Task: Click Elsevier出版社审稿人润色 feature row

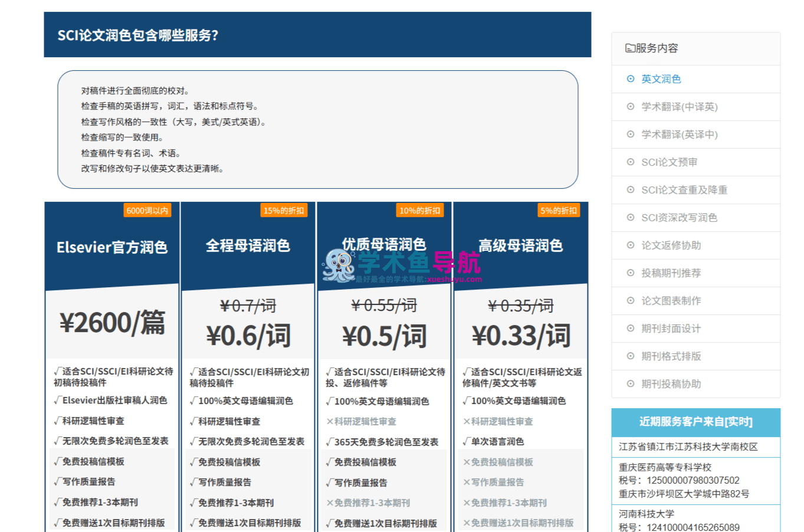Action: 111,400
